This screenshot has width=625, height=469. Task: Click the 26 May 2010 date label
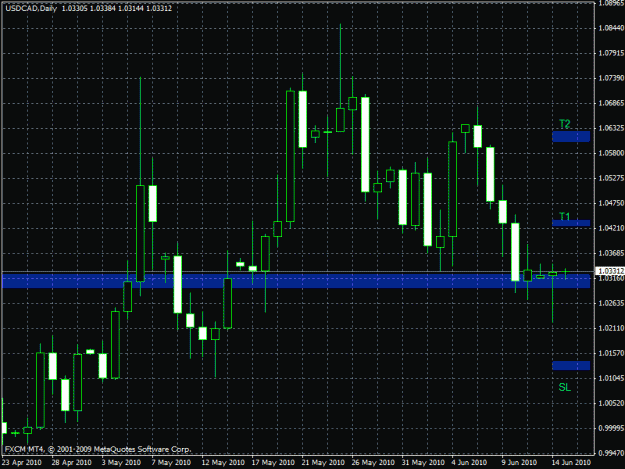pyautogui.click(x=373, y=463)
